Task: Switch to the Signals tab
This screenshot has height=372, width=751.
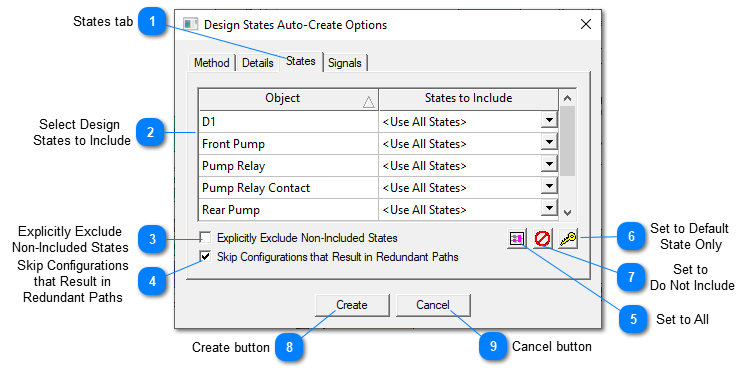Action: (x=345, y=63)
